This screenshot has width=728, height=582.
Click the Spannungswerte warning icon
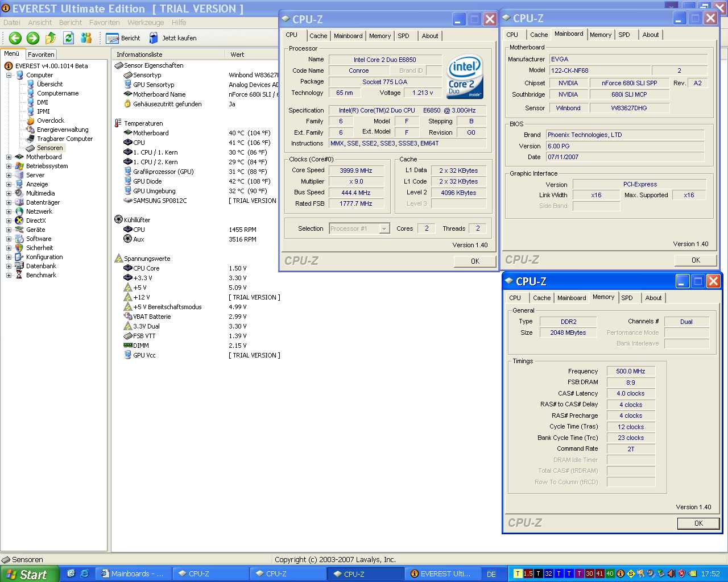coord(118,259)
